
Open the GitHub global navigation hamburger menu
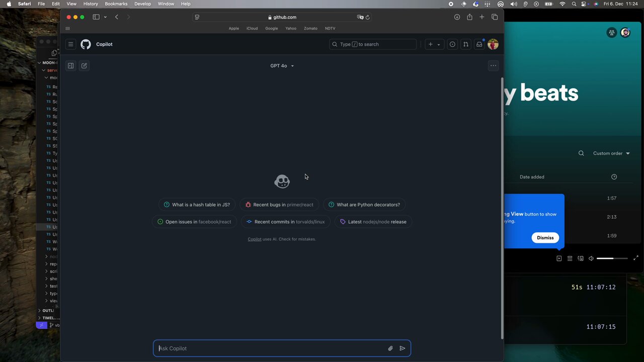pos(71,44)
